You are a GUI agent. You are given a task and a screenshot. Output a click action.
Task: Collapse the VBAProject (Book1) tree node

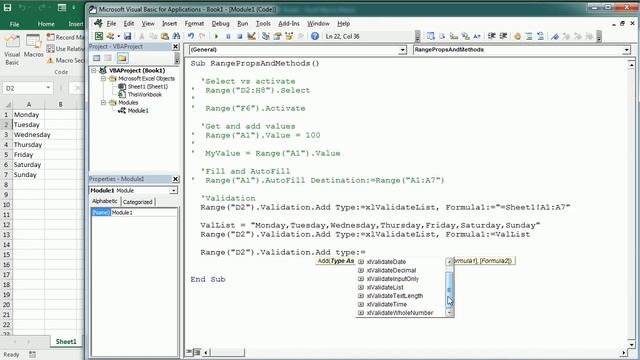[x=93, y=71]
